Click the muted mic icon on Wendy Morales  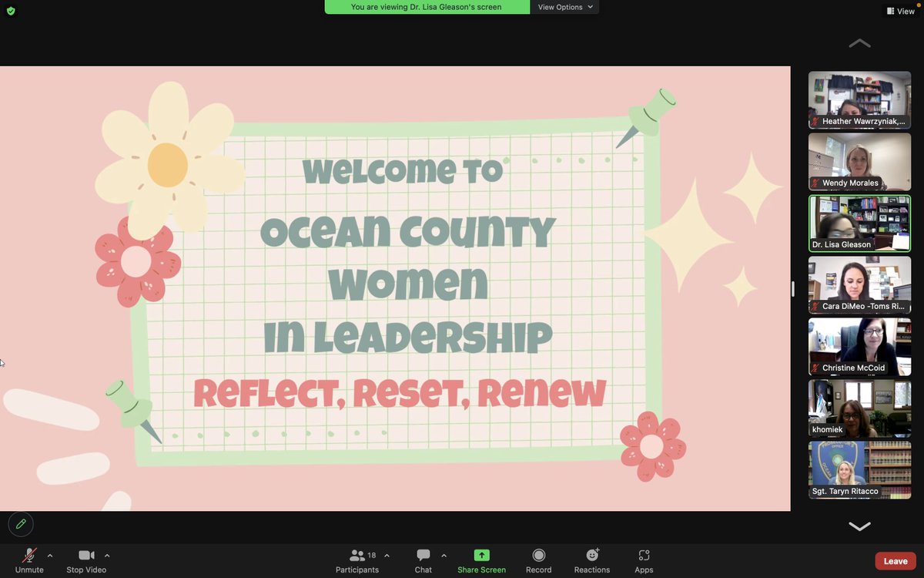point(815,183)
